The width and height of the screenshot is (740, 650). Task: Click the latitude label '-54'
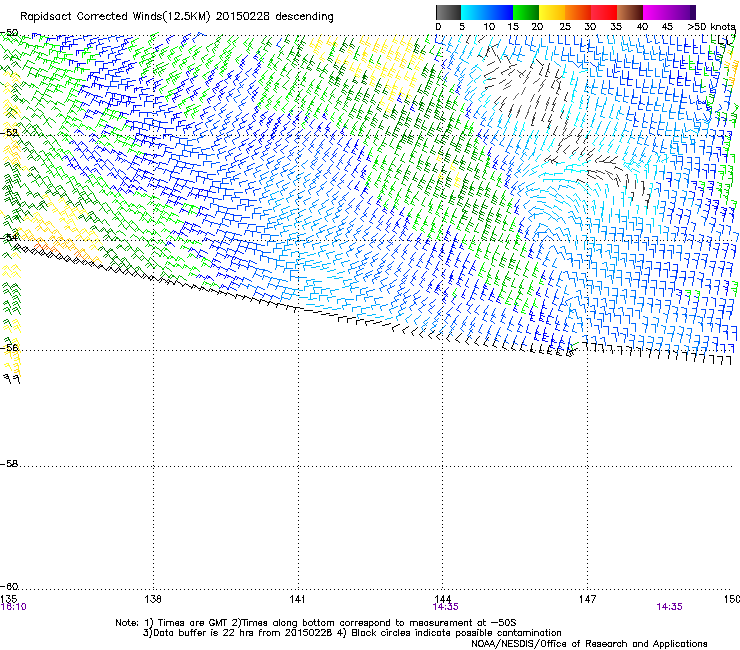(x=9, y=238)
